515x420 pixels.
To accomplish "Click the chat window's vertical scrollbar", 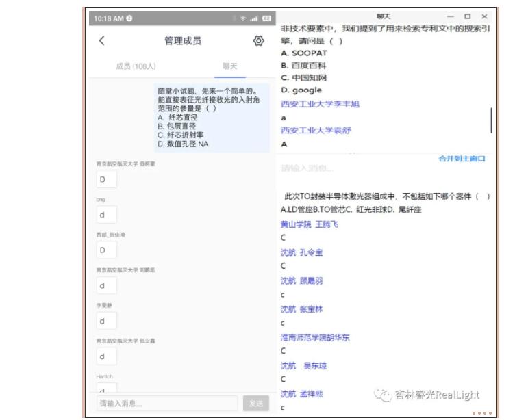I will [491, 120].
